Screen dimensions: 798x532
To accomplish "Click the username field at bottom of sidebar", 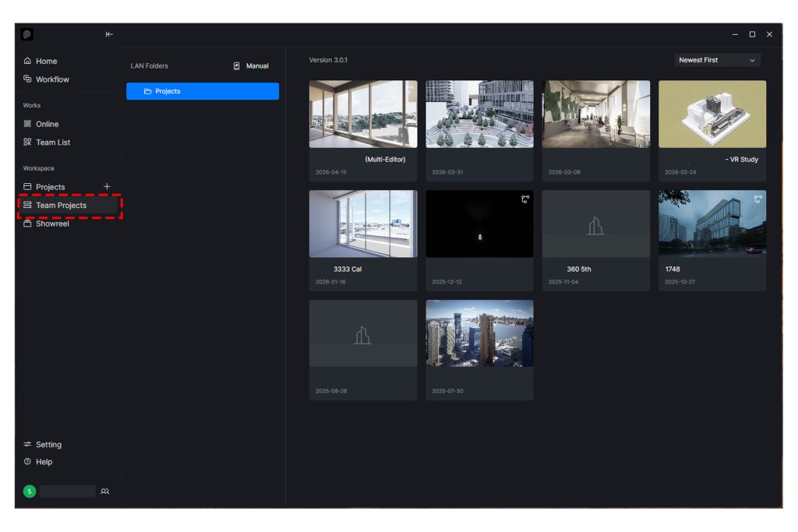I will coord(68,491).
